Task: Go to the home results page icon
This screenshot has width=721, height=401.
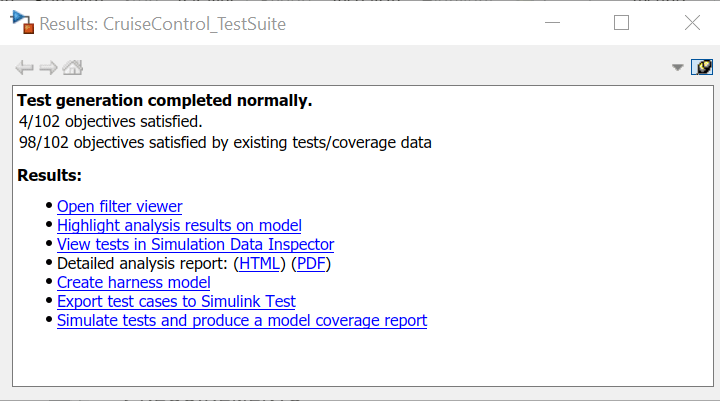Action: 73,68
